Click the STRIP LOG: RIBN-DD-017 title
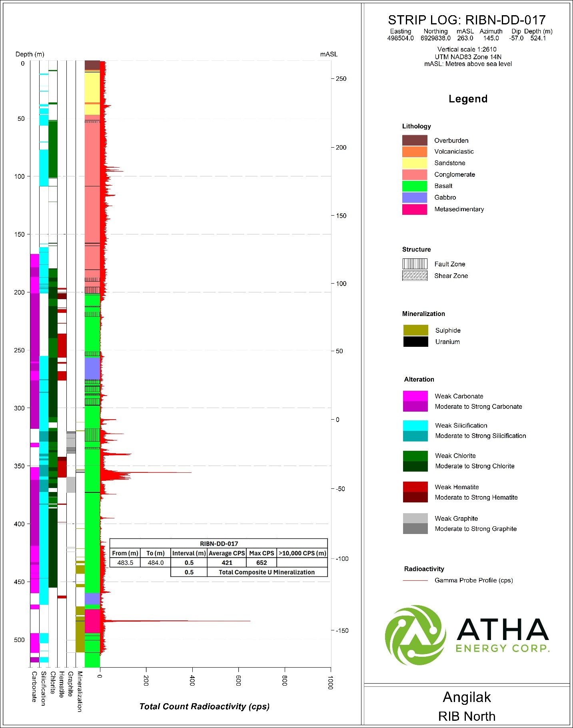Viewport: 573px width, 728px height. (467, 20)
